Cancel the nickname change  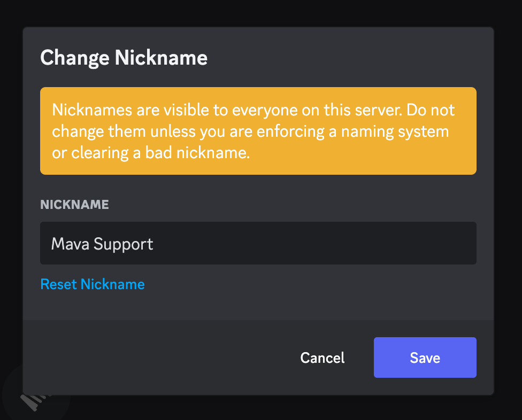(323, 357)
